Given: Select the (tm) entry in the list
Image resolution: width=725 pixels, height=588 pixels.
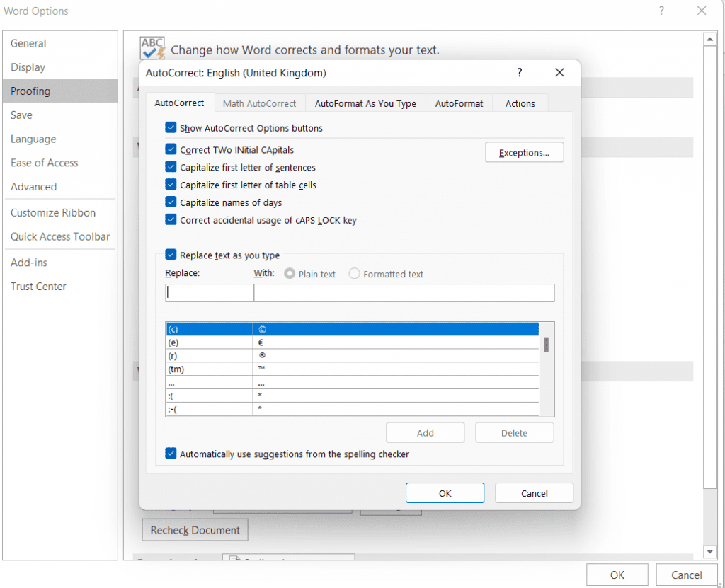Looking at the screenshot, I should point(210,369).
